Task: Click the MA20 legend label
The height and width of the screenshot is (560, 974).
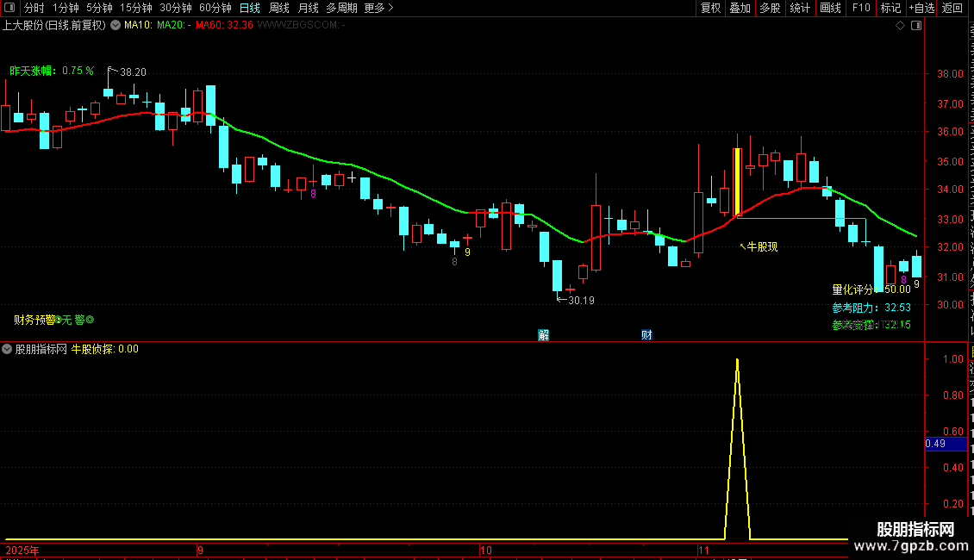Action: coord(173,25)
